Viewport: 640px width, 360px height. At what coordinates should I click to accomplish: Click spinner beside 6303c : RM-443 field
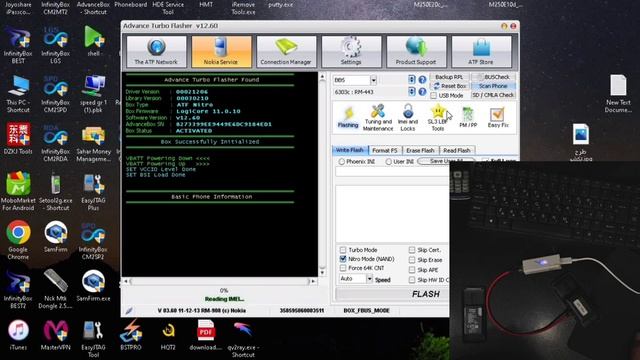(411, 92)
